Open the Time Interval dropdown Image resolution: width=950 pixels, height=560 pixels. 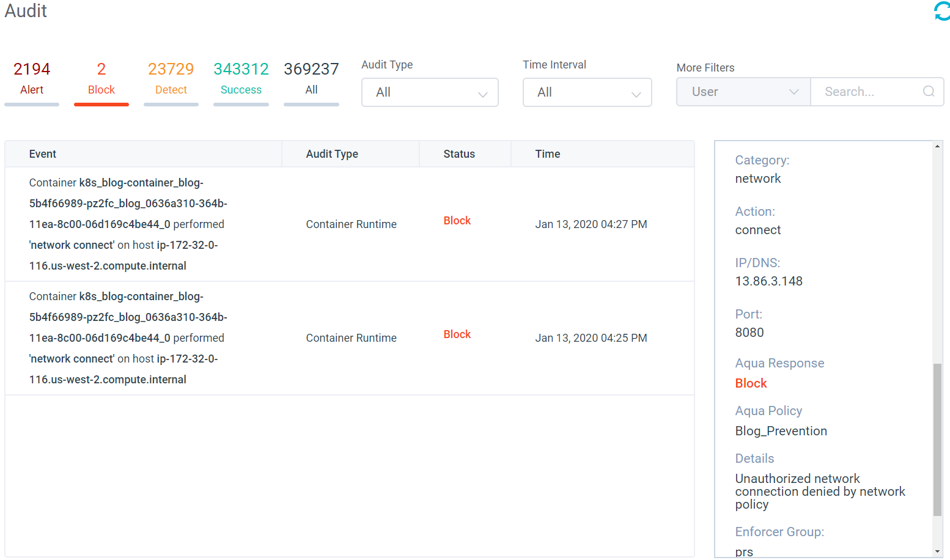click(x=587, y=92)
